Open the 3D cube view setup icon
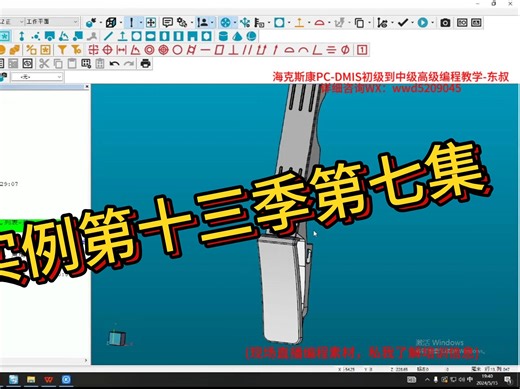Viewport: 520px width, 389px height. click(x=111, y=23)
